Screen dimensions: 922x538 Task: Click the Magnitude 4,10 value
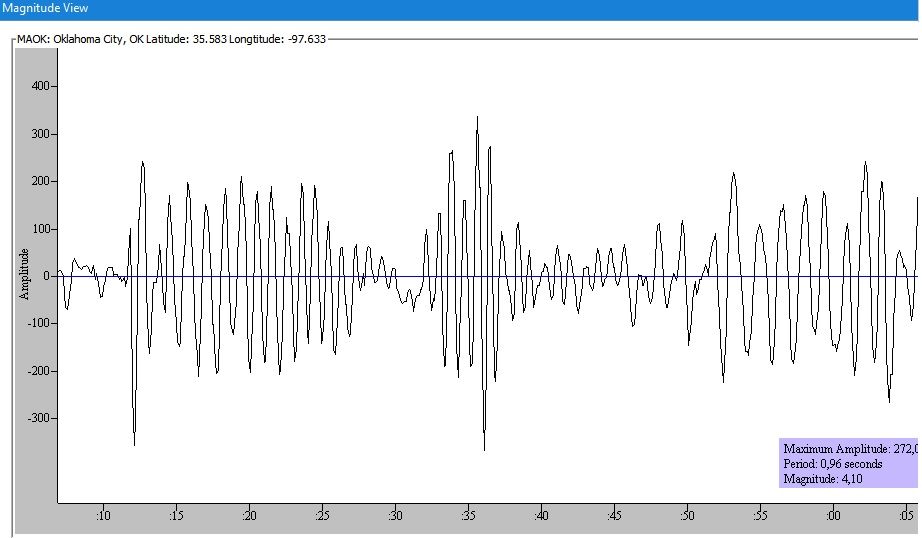[823, 479]
